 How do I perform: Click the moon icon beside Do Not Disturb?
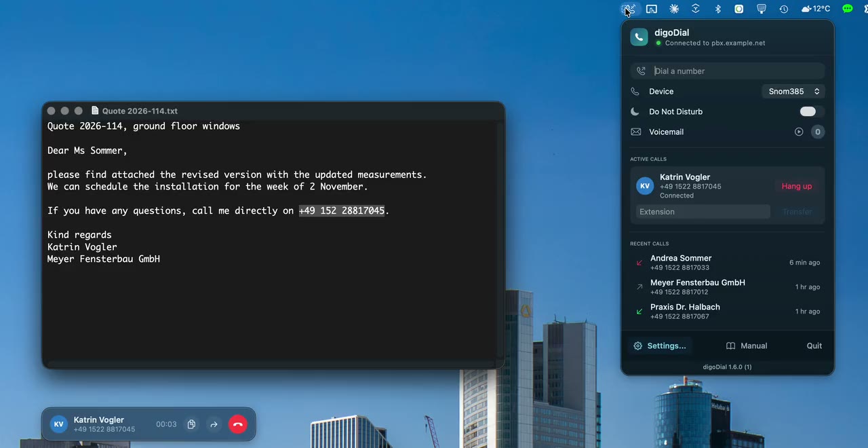pos(635,111)
